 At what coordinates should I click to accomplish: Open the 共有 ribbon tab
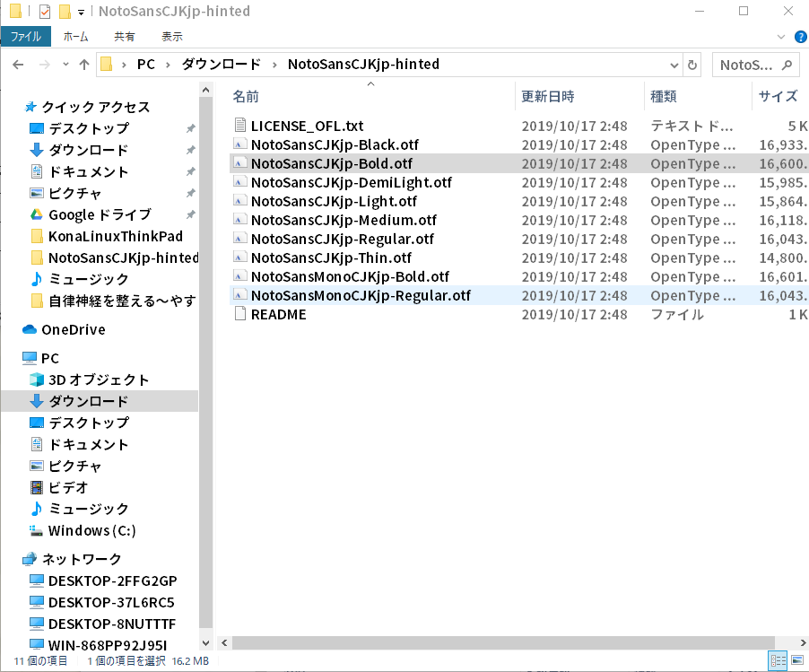[125, 37]
